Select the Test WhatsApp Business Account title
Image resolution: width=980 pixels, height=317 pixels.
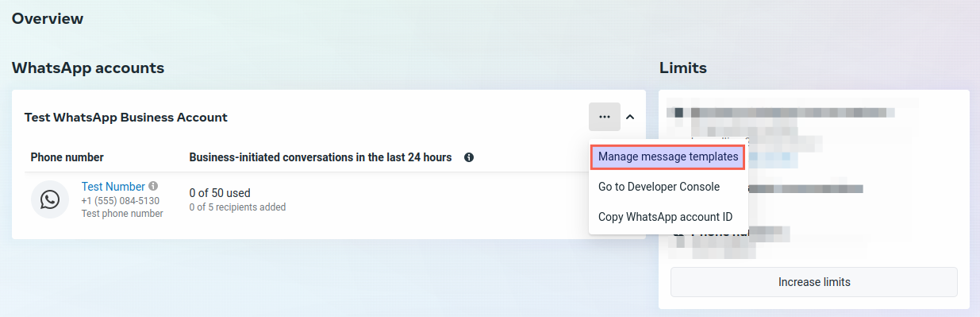pyautogui.click(x=126, y=117)
